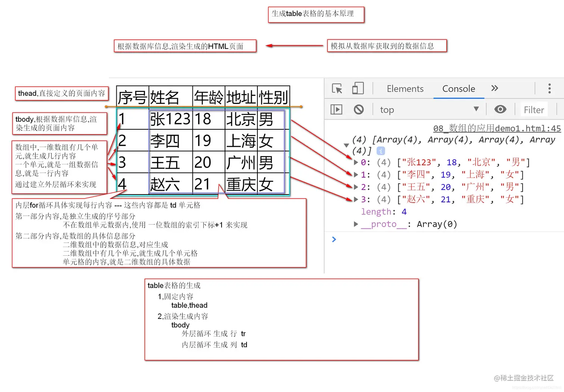
Task: Click the 稀土掘金技术社区 watermark link
Action: 524,377
